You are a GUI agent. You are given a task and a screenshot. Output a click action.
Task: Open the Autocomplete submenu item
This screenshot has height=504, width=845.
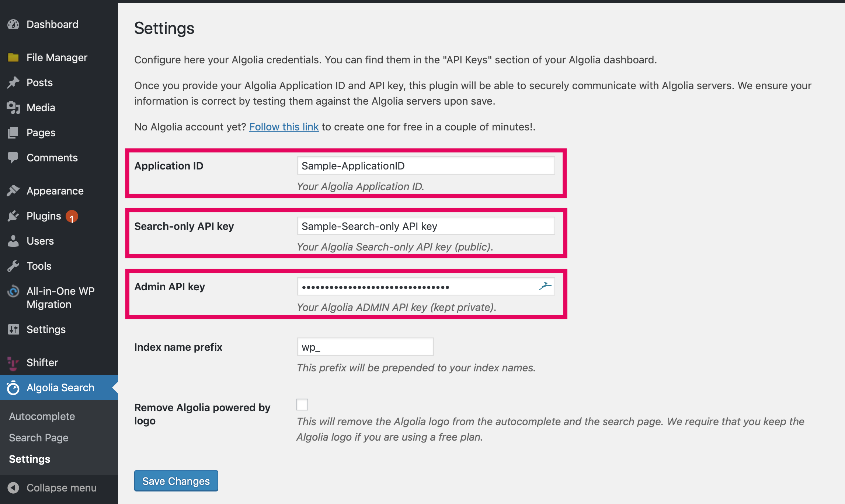click(42, 416)
